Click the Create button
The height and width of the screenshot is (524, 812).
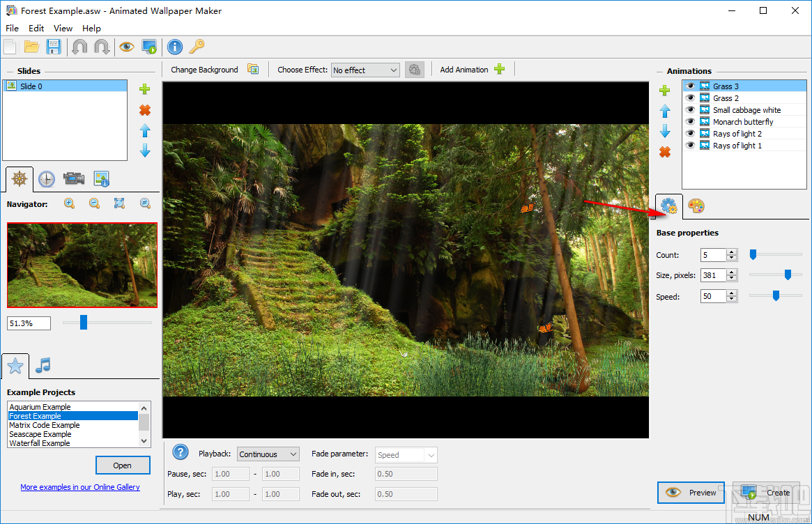[x=767, y=493]
